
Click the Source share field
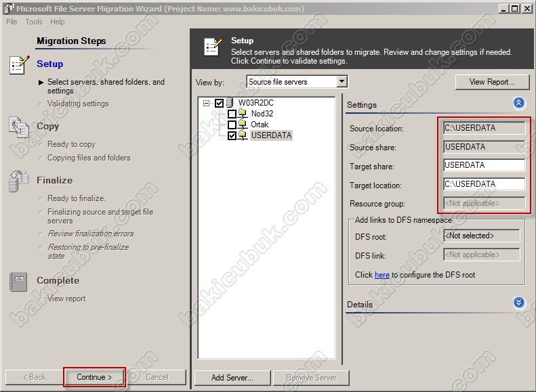(x=484, y=147)
